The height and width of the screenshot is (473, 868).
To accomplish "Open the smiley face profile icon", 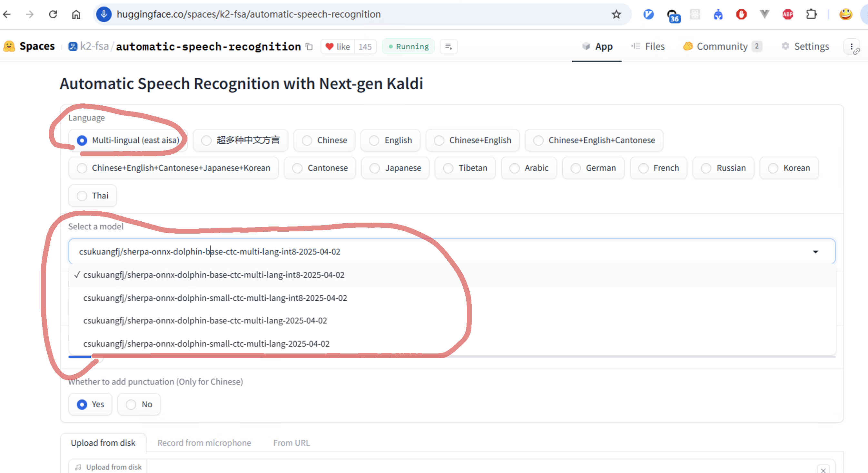I will tap(845, 14).
